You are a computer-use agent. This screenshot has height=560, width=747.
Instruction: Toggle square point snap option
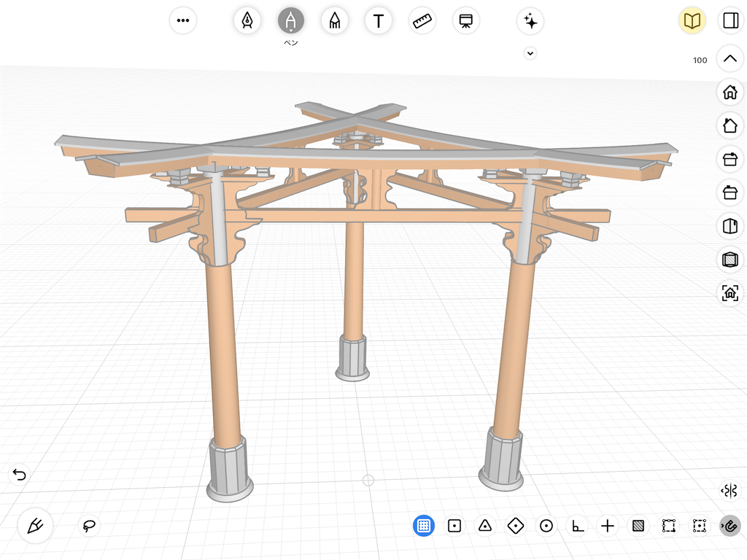tap(454, 526)
